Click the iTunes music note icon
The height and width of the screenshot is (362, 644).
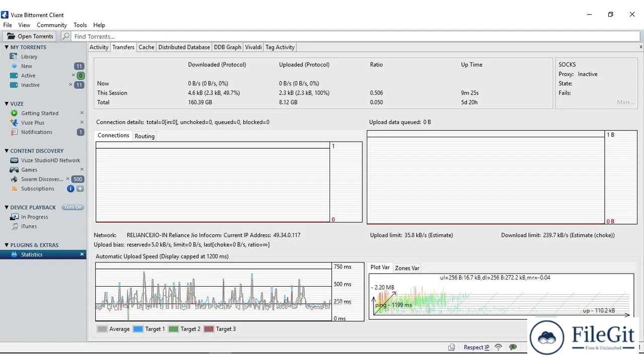(x=15, y=226)
